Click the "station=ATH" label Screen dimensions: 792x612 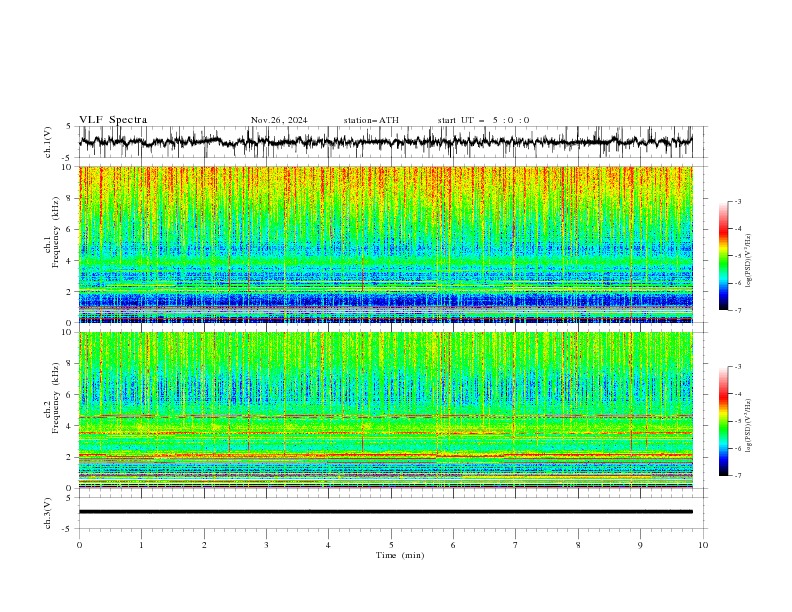click(371, 120)
